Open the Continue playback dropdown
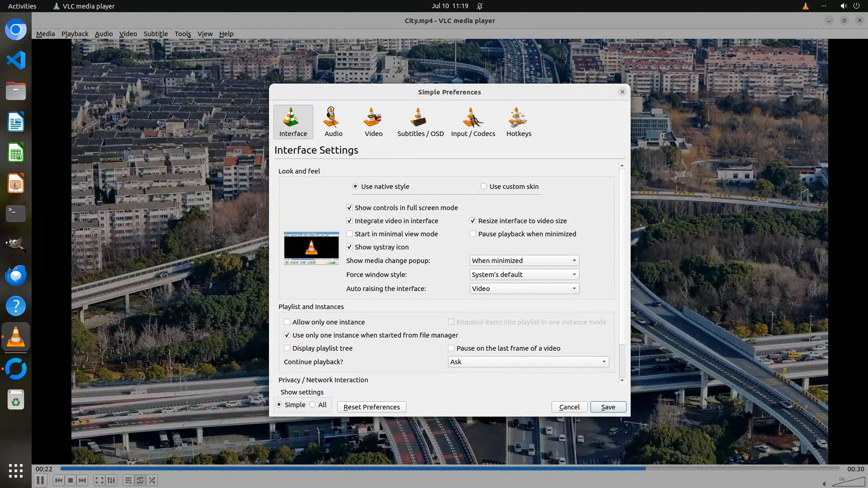 [x=528, y=362]
